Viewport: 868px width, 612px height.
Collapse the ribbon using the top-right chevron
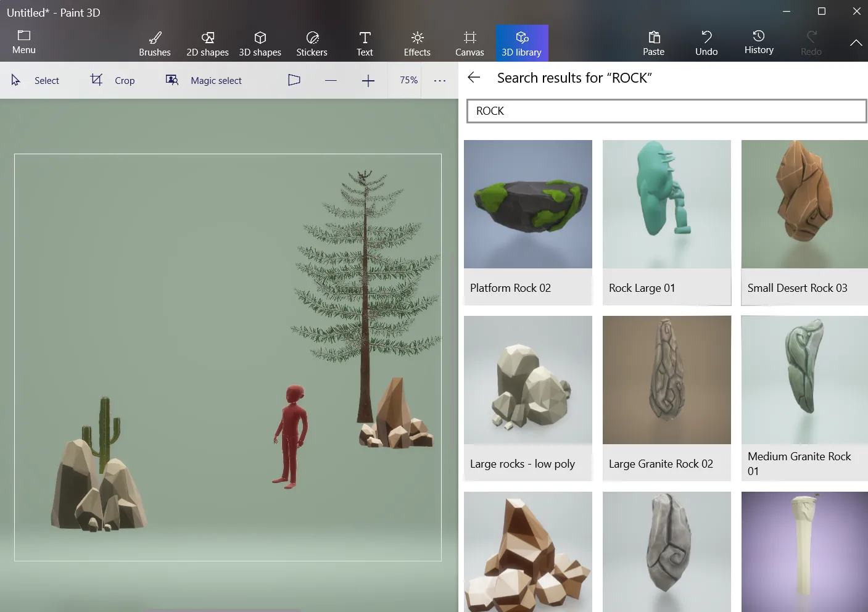pos(856,43)
